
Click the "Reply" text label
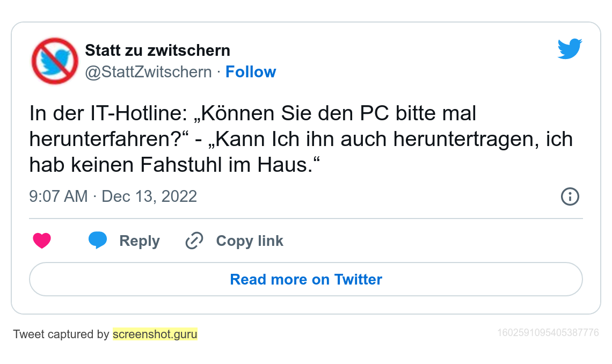(139, 241)
